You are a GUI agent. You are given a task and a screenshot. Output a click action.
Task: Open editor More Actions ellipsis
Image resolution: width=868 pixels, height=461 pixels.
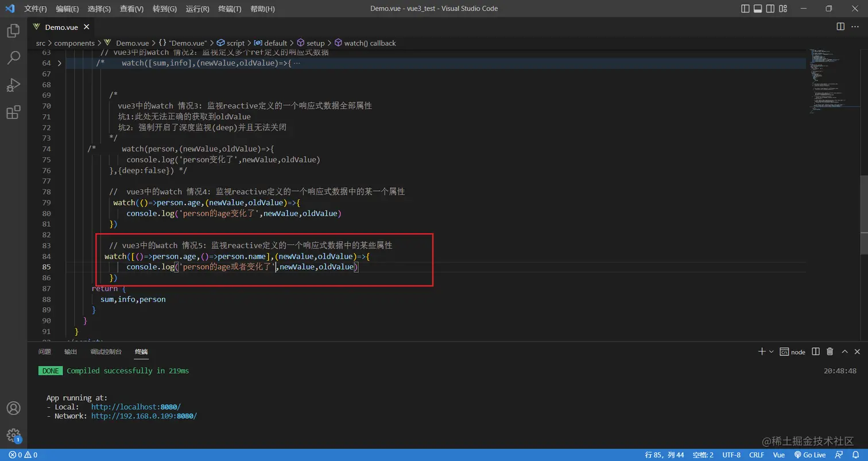coord(855,26)
